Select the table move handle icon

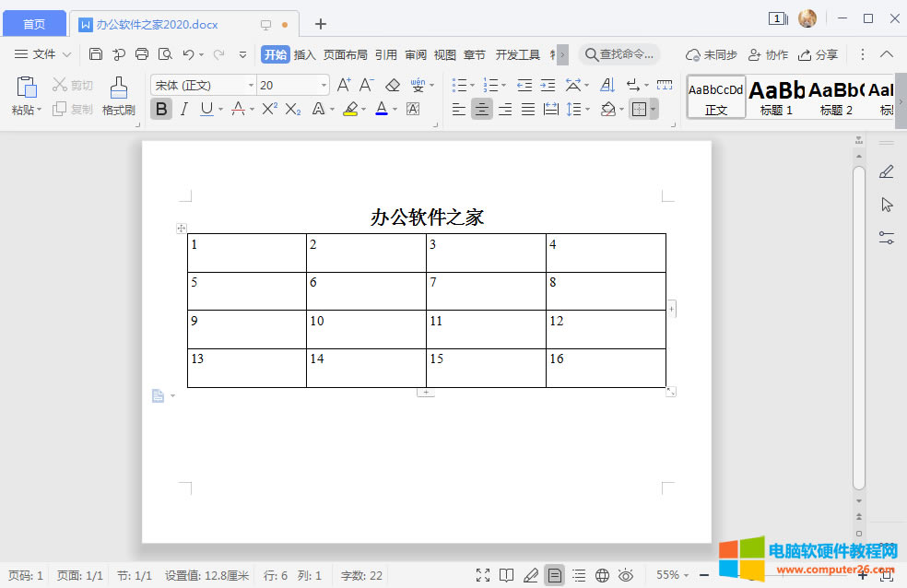182,228
